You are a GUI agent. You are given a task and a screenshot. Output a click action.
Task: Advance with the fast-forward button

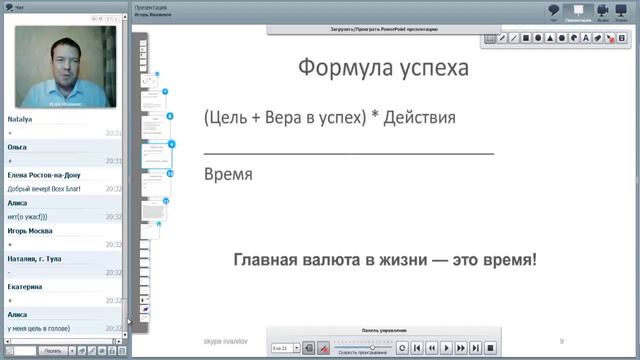pos(461,348)
